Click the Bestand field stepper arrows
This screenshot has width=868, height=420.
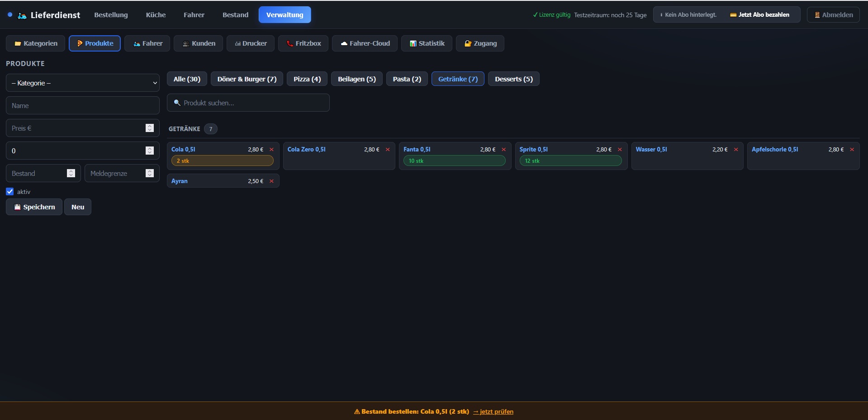(x=71, y=173)
